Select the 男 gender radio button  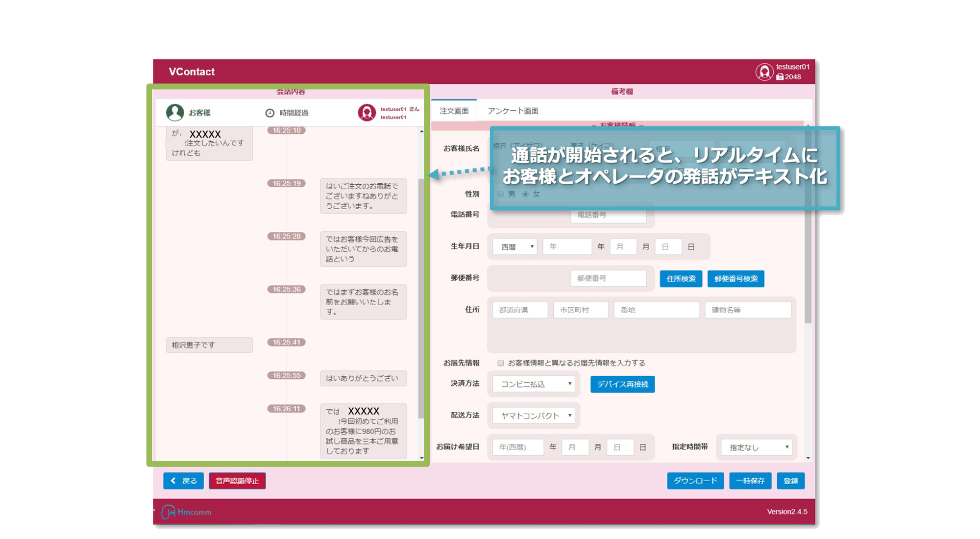(x=501, y=194)
